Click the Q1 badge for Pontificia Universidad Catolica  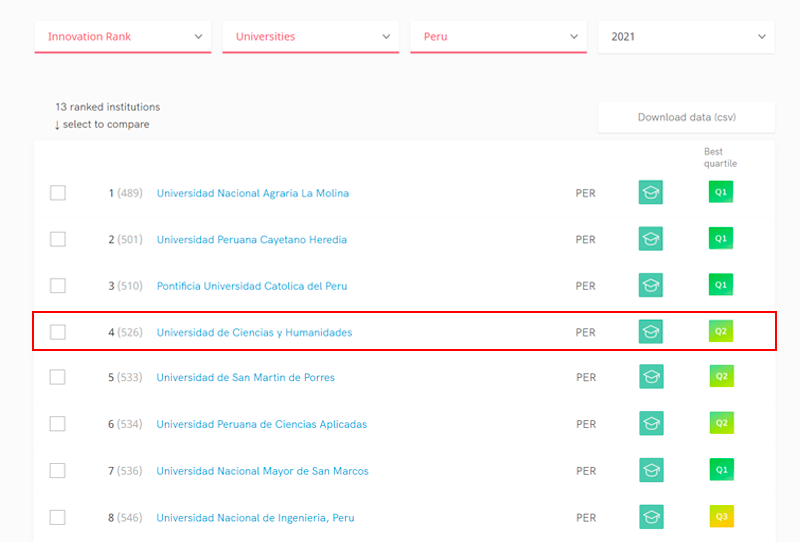pyautogui.click(x=721, y=285)
